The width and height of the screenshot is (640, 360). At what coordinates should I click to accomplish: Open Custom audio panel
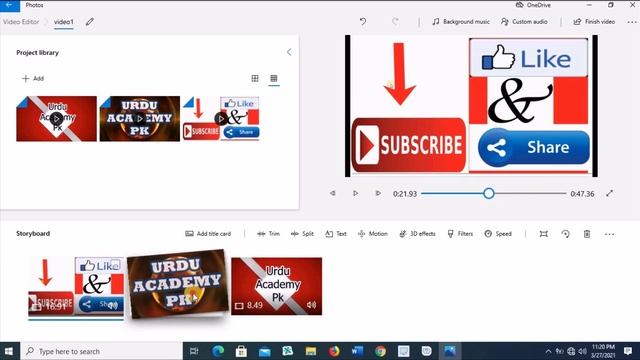[524, 22]
